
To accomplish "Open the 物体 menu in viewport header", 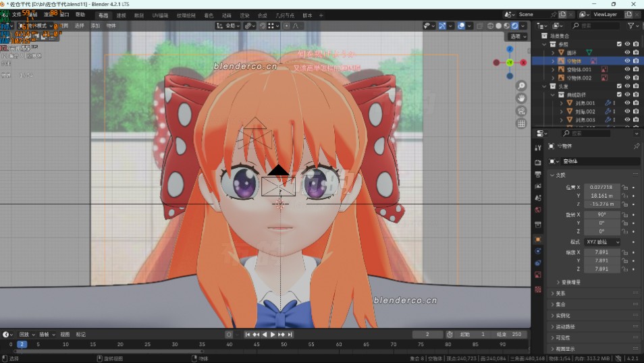I will (x=111, y=26).
